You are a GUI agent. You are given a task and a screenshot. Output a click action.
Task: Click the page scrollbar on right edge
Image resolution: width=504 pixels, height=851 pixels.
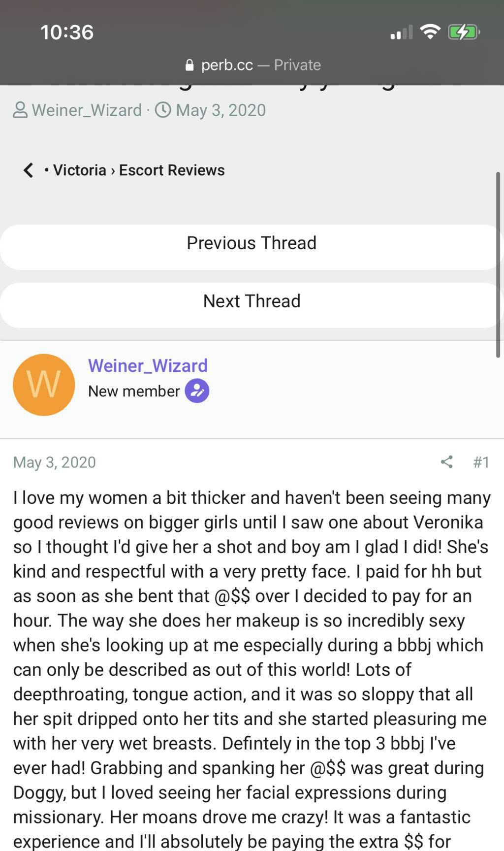click(498, 265)
